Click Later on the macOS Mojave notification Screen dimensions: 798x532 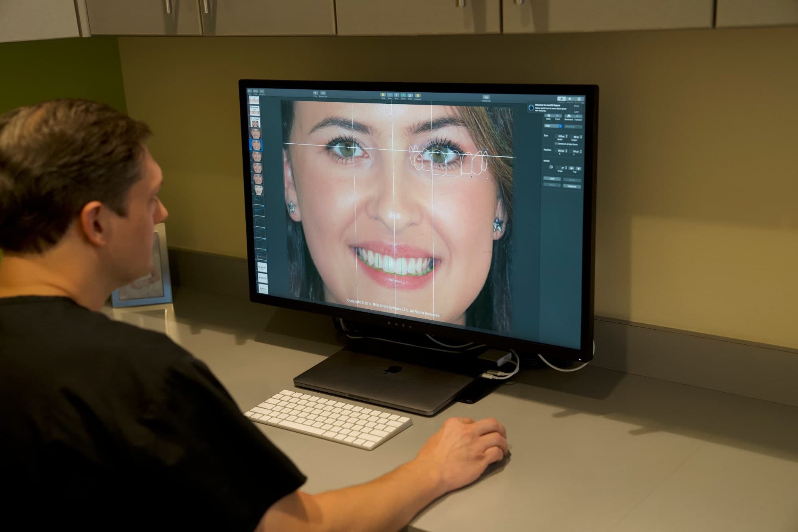pyautogui.click(x=577, y=112)
